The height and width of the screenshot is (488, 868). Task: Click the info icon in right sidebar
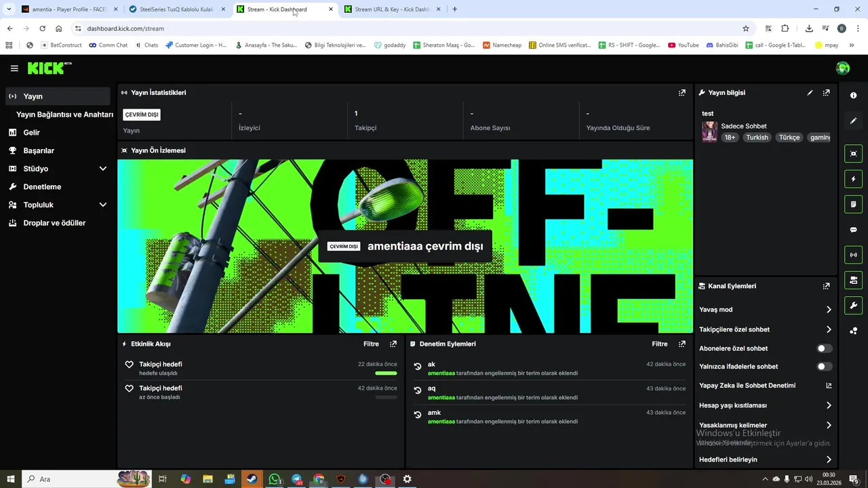click(854, 96)
